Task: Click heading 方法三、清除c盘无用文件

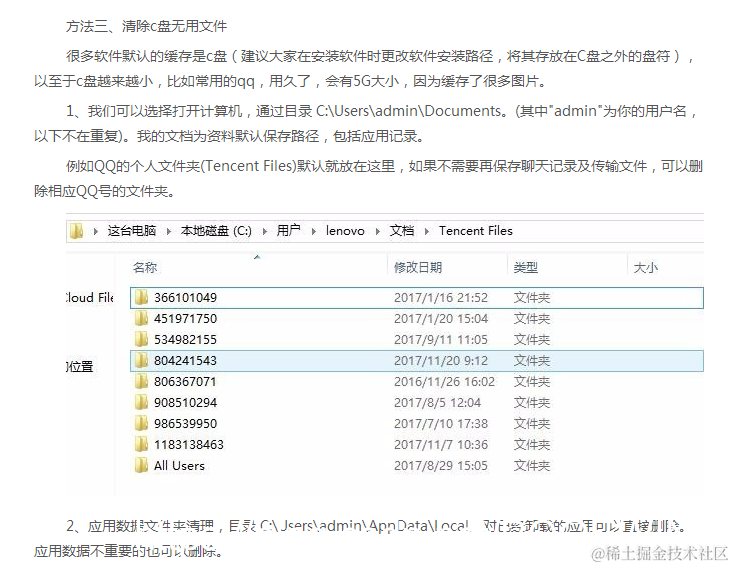Action: [x=147, y=26]
